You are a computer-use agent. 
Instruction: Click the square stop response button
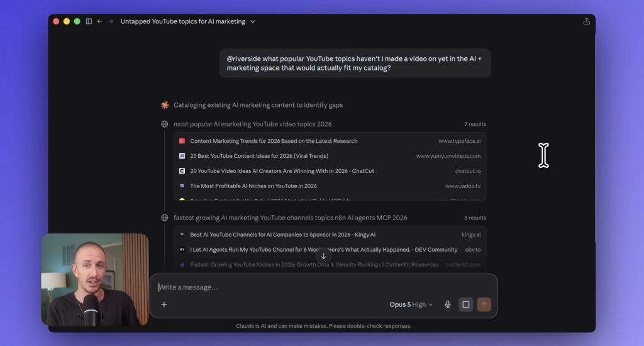pos(466,304)
